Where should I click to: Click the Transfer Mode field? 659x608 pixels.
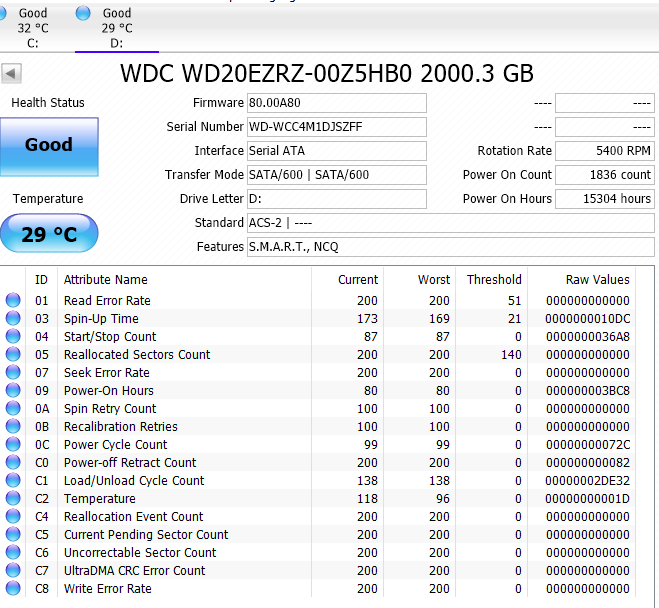pos(337,175)
